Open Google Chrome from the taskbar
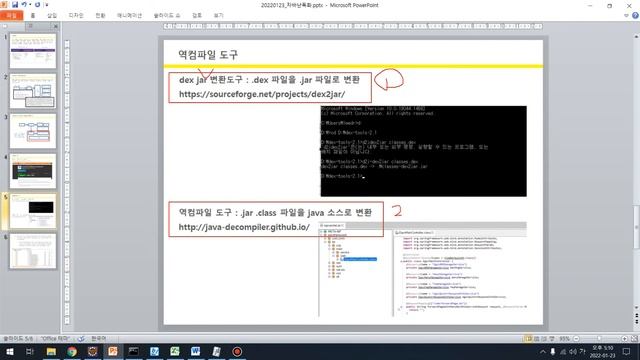The height and width of the screenshot is (360, 640). click(x=72, y=351)
